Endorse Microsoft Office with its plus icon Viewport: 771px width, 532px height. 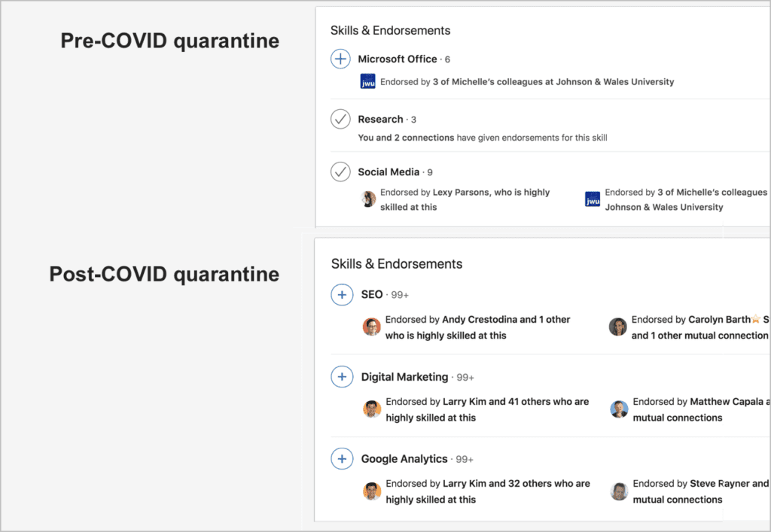click(x=340, y=59)
